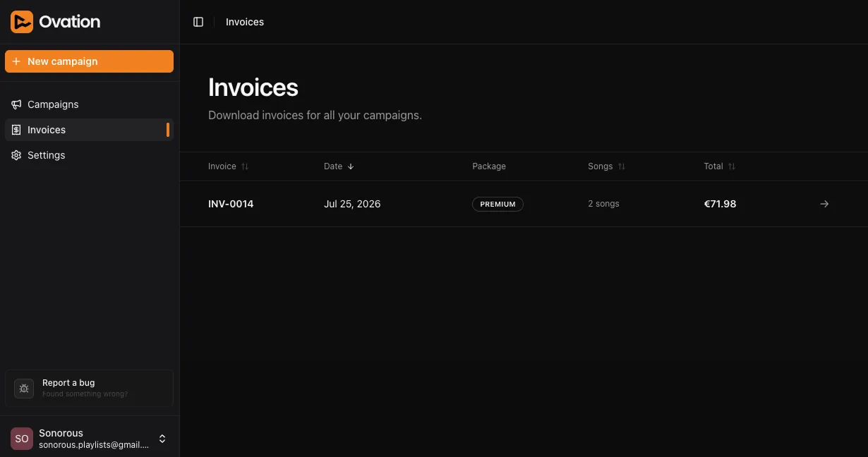Viewport: 868px width, 457px height.
Task: Sort by Date column
Action: click(339, 166)
